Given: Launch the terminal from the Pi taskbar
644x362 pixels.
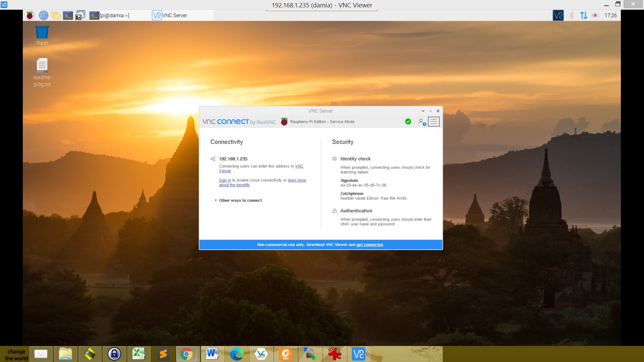Looking at the screenshot, I should (68, 15).
